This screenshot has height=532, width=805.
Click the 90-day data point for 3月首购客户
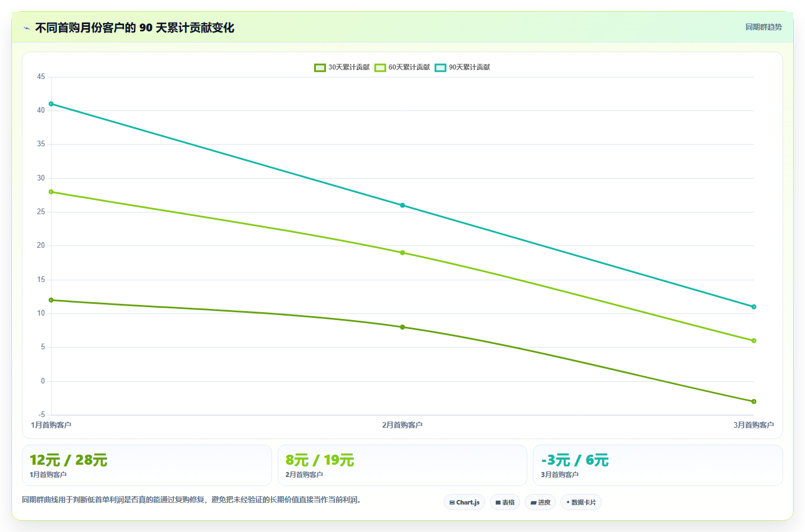click(x=753, y=307)
